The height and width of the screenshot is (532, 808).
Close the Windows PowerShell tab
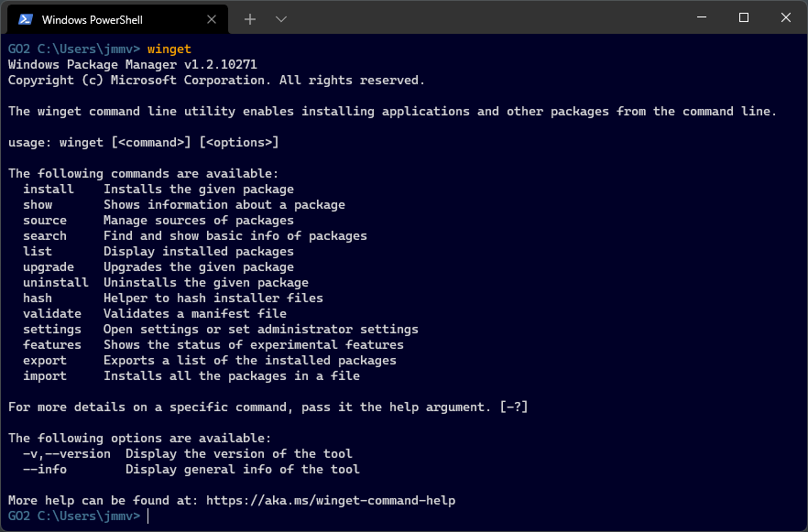212,19
